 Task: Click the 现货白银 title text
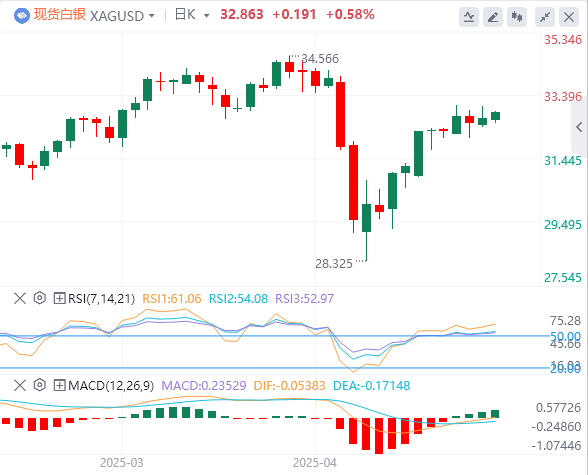[60, 15]
